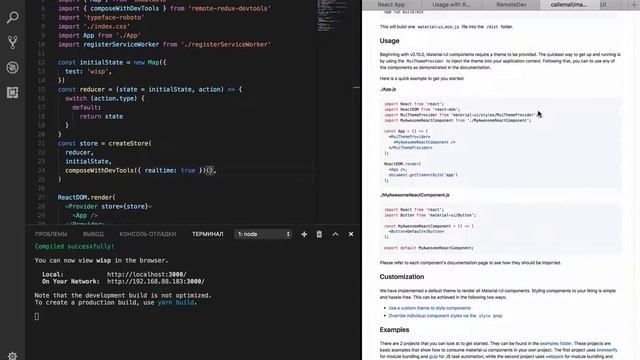This screenshot has width=640, height=360.
Task: Click the 'Compiled successfully!' terminal message
Action: coord(74,247)
